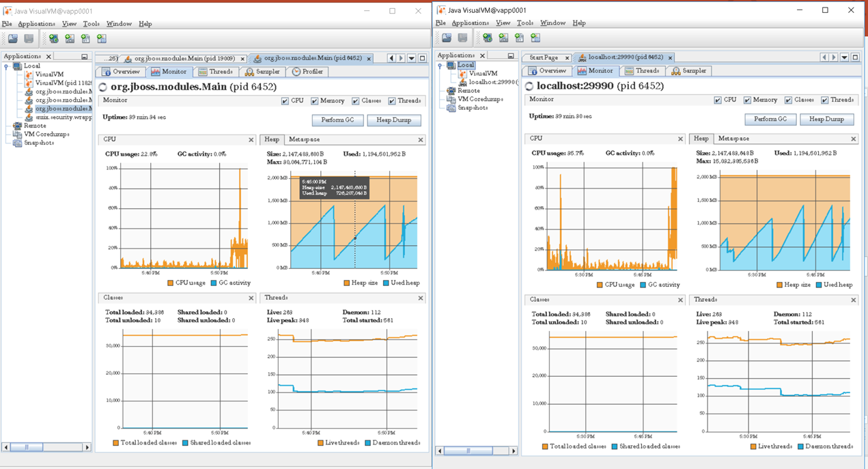Open the document list dropdown in right window
The width and height of the screenshot is (868, 469).
coord(844,57)
